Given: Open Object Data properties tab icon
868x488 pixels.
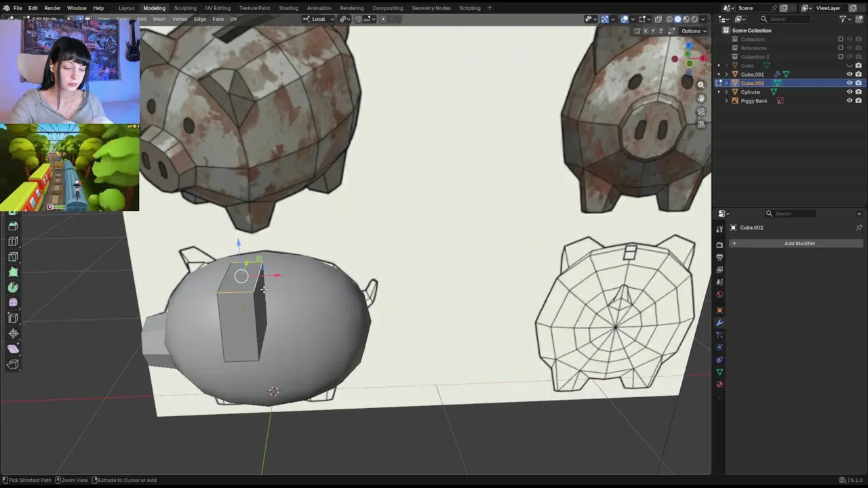Looking at the screenshot, I should (x=719, y=372).
